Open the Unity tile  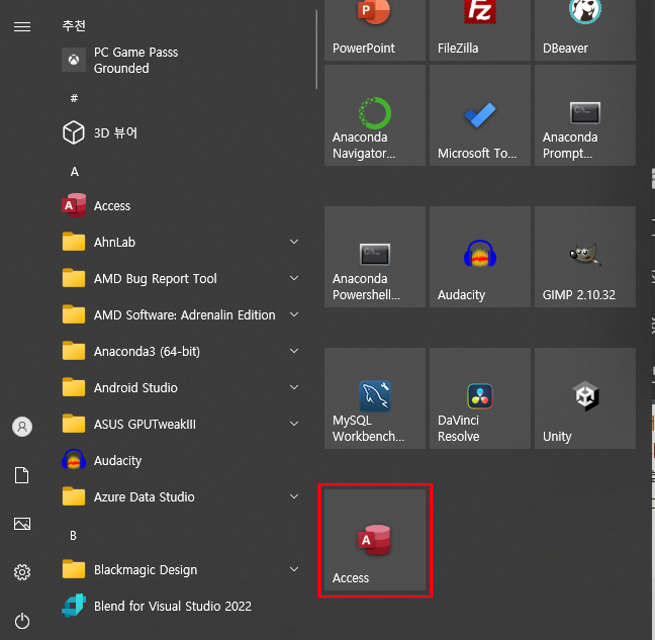(x=585, y=399)
